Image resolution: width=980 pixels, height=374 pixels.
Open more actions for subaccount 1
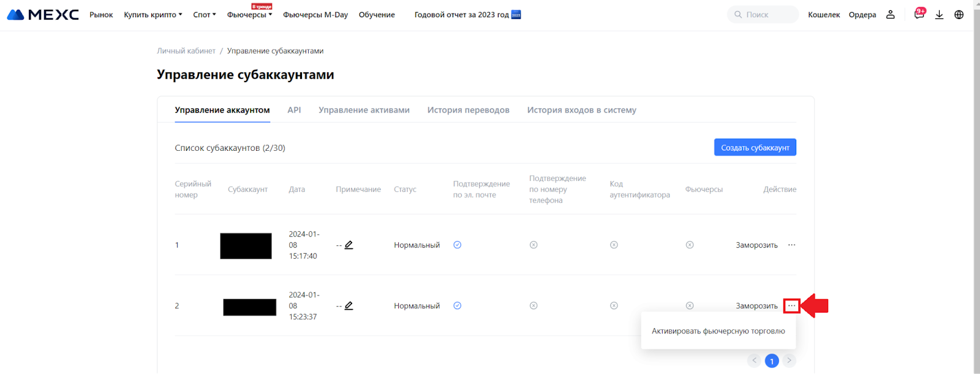(792, 245)
